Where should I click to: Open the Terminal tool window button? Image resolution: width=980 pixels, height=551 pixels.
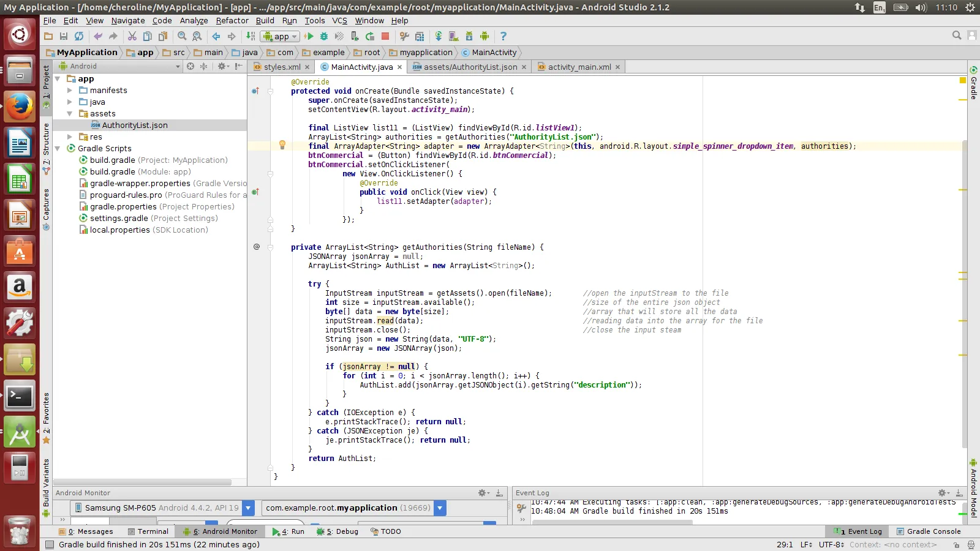tap(148, 531)
